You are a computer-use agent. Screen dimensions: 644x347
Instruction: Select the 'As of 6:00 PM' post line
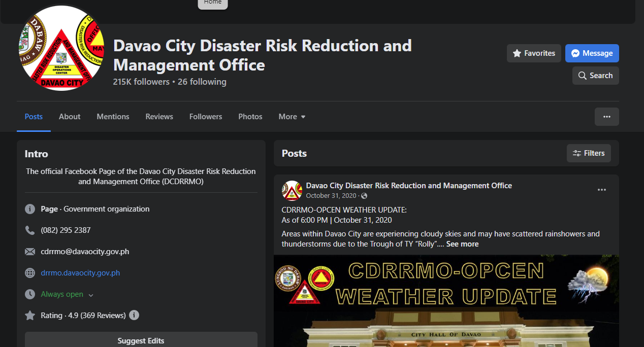(x=337, y=220)
